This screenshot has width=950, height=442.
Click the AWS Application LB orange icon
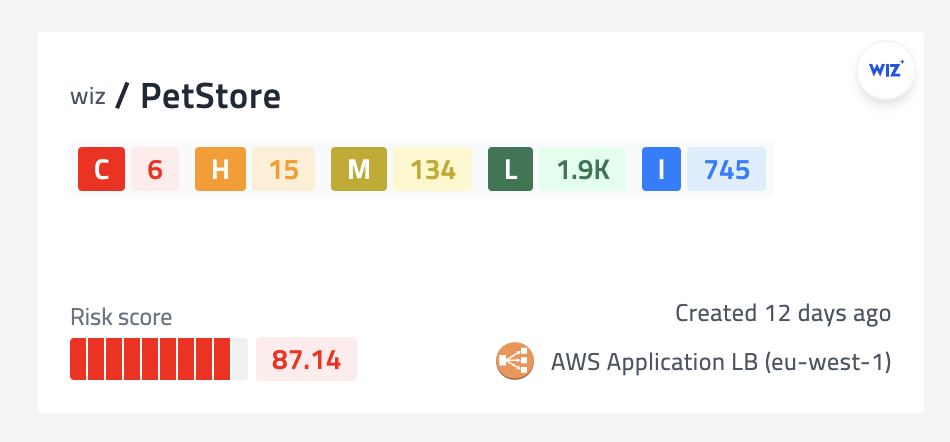pyautogui.click(x=515, y=361)
